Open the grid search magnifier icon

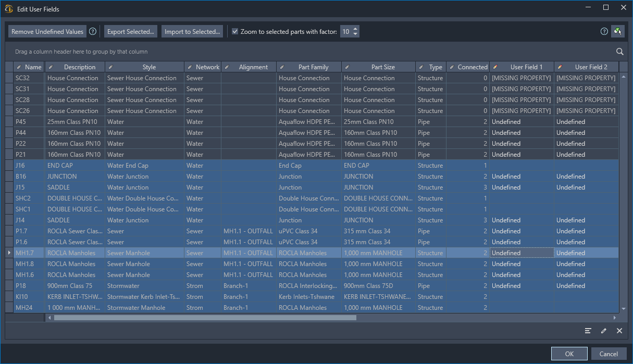point(620,52)
